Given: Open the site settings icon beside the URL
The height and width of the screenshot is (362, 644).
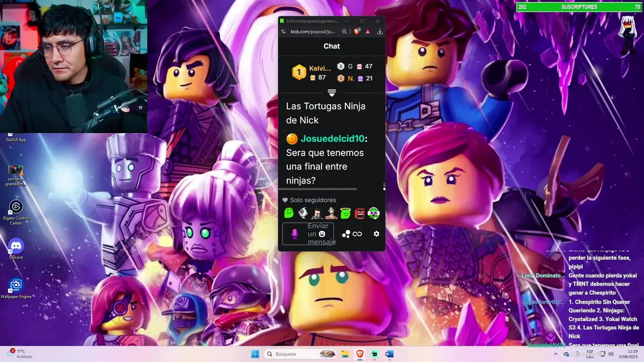Looking at the screenshot, I should 283,31.
